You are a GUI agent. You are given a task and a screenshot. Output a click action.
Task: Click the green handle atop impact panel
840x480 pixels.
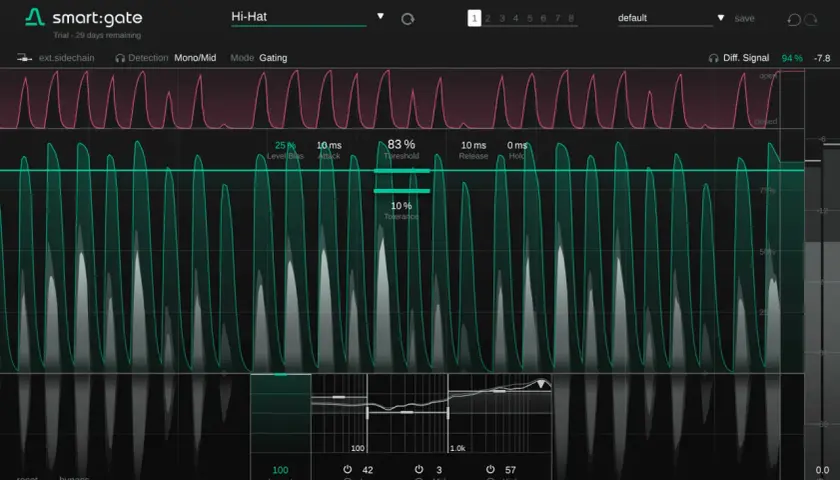coord(280,374)
